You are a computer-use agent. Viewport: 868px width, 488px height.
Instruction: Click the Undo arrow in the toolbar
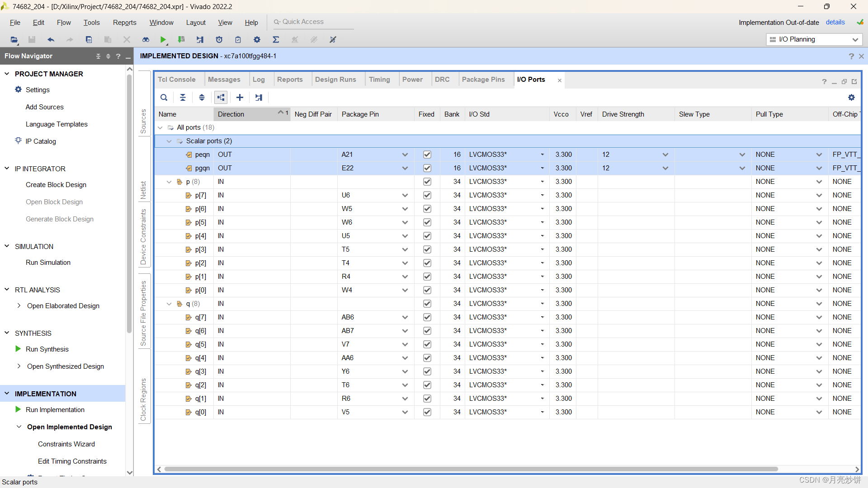(x=51, y=40)
